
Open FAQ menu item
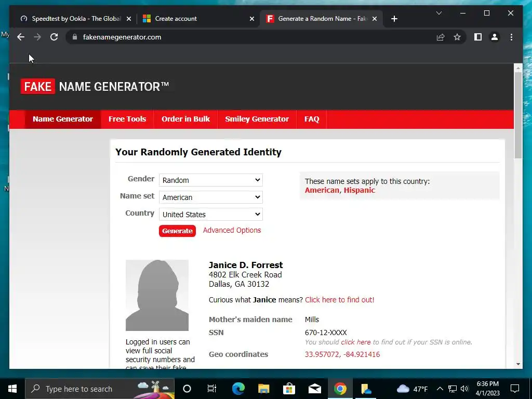pos(312,119)
